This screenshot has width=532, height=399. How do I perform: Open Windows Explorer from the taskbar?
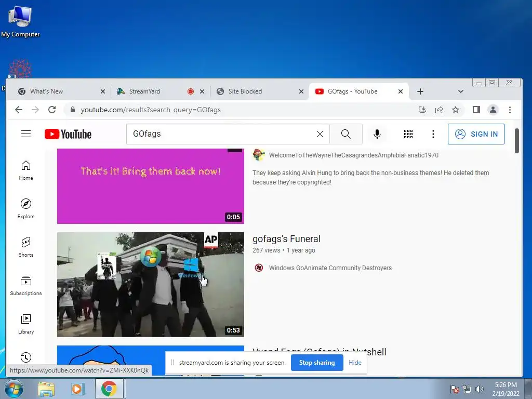[x=46, y=389]
